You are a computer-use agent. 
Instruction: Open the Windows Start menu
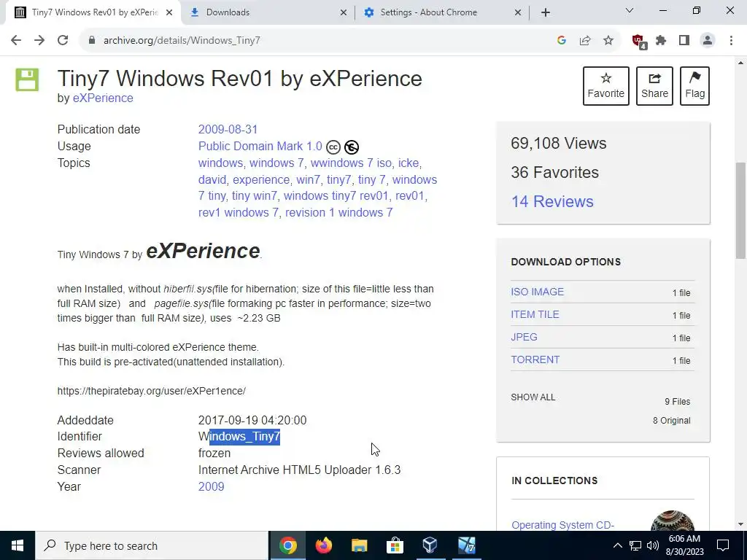coord(18,545)
